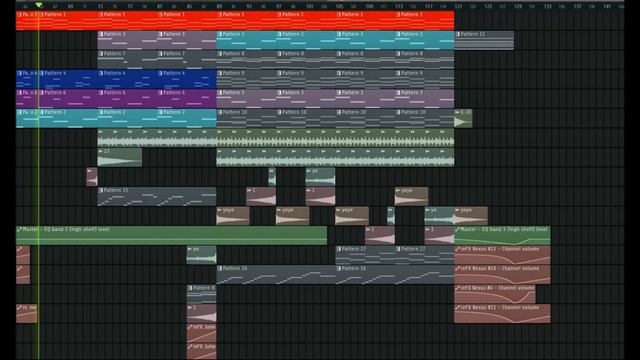Select the red Pattern 1 clip at bar 113
This screenshot has height=360, width=640.
424,20
